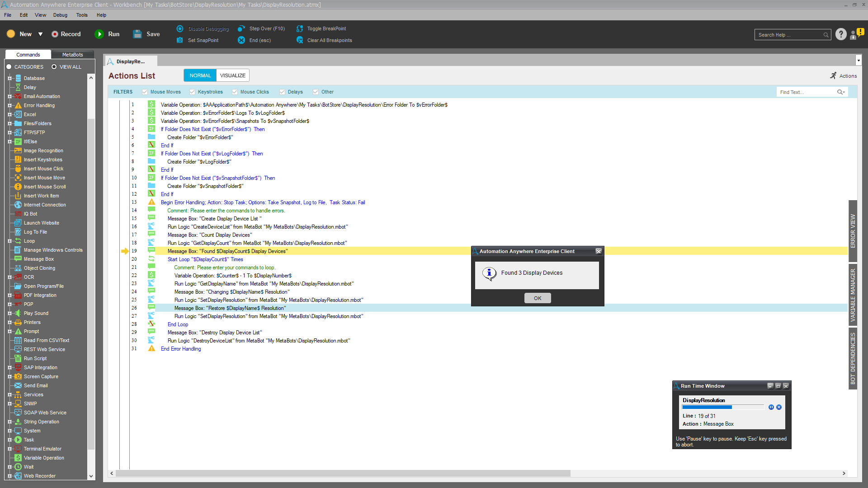Click the Toggle BreakPoint icon
The width and height of the screenshot is (868, 488).
click(x=299, y=28)
